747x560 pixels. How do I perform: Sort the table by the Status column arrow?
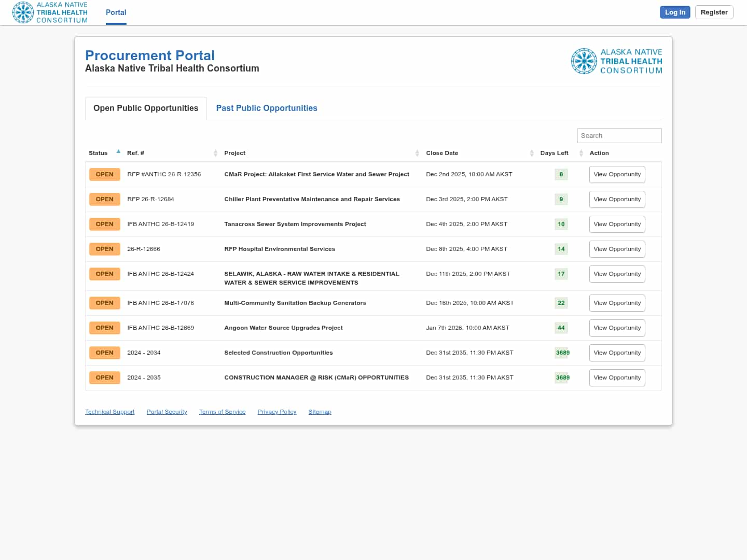click(x=118, y=152)
